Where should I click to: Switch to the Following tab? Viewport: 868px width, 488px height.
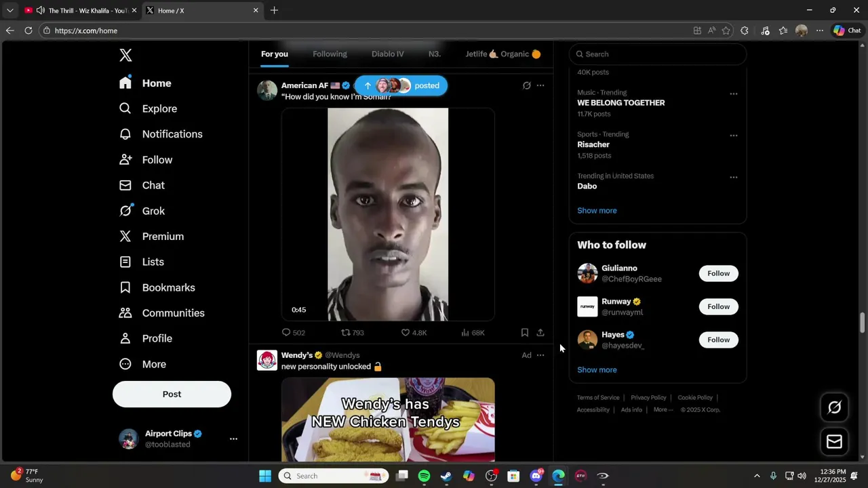tap(330, 54)
